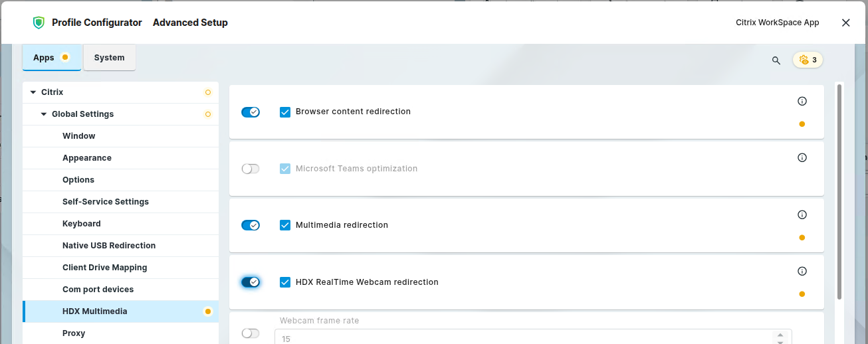
Task: Open Native USB Redirection settings
Action: click(109, 246)
